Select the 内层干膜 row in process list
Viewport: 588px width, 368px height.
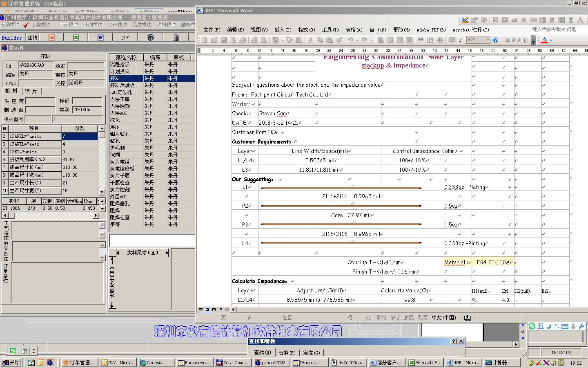[152, 99]
